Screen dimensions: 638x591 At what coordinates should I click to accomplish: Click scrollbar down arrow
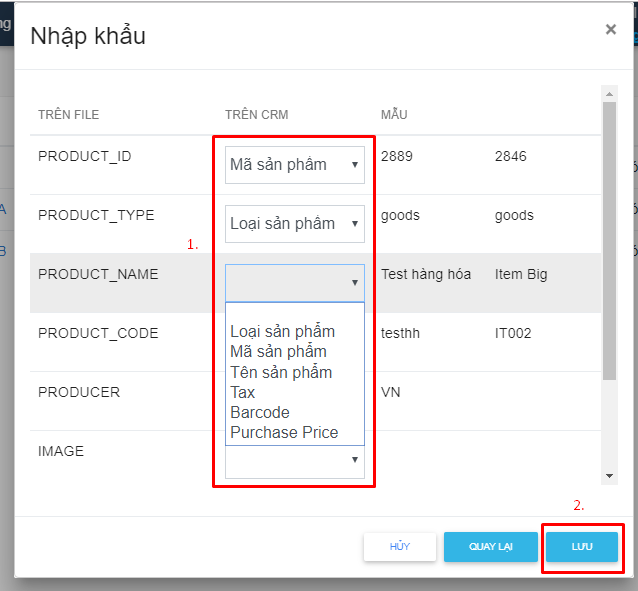point(609,476)
